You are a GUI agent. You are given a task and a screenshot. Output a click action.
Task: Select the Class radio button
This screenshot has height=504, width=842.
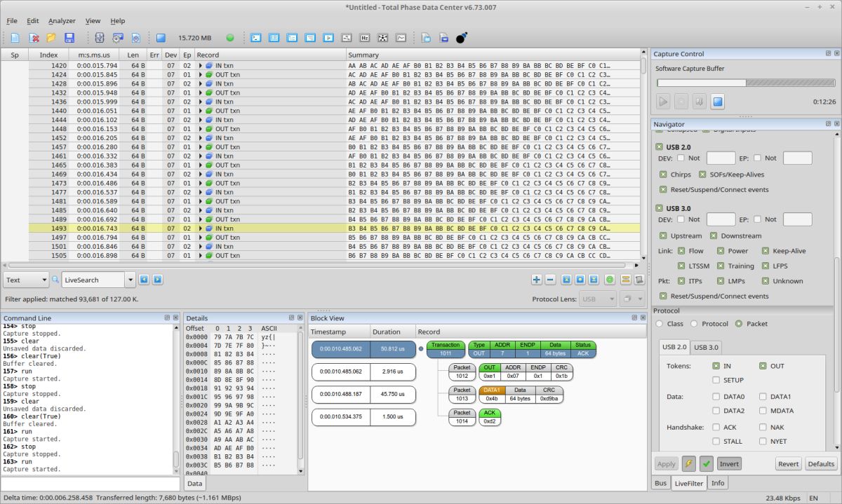[659, 324]
